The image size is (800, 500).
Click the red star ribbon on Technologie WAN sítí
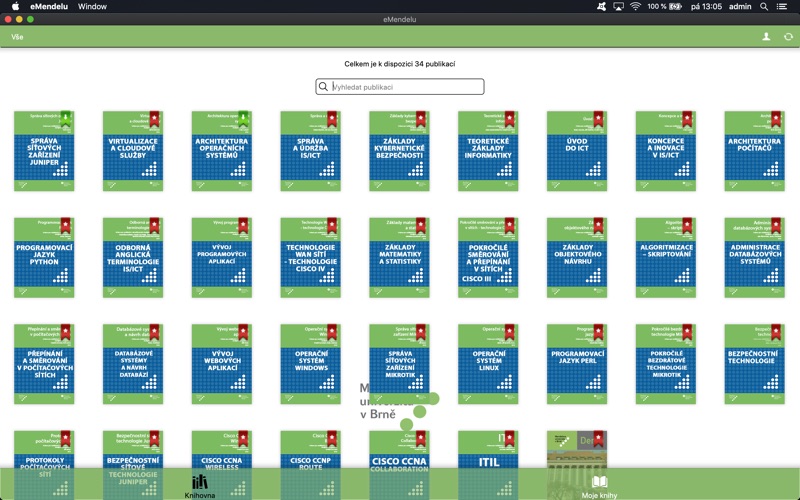coord(332,226)
